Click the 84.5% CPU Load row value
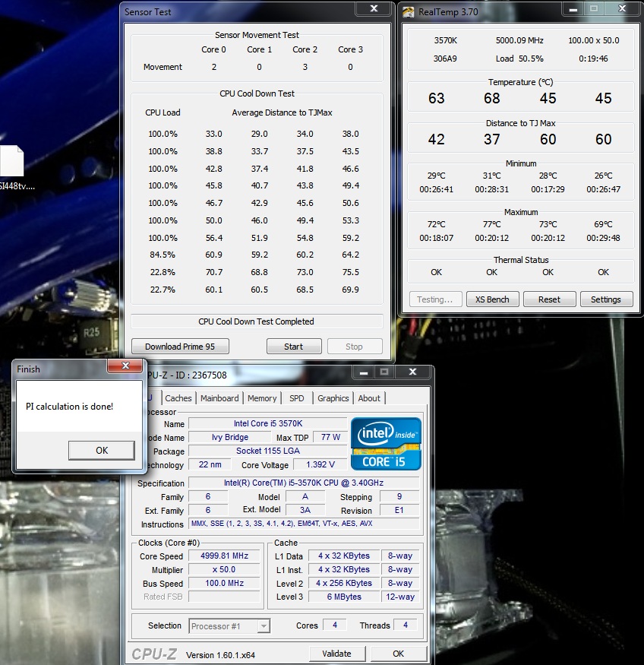Screen dimensions: 644x665 (163, 255)
